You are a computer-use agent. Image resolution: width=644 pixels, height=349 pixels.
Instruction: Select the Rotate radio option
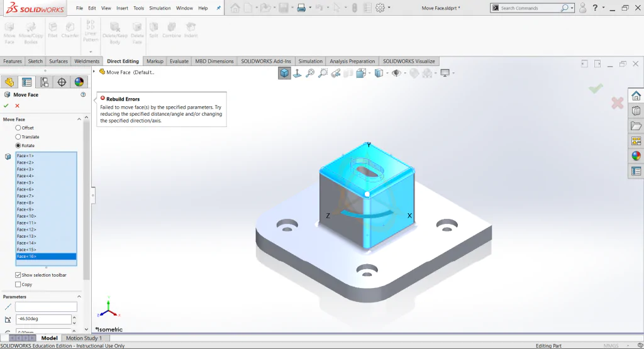[18, 145]
